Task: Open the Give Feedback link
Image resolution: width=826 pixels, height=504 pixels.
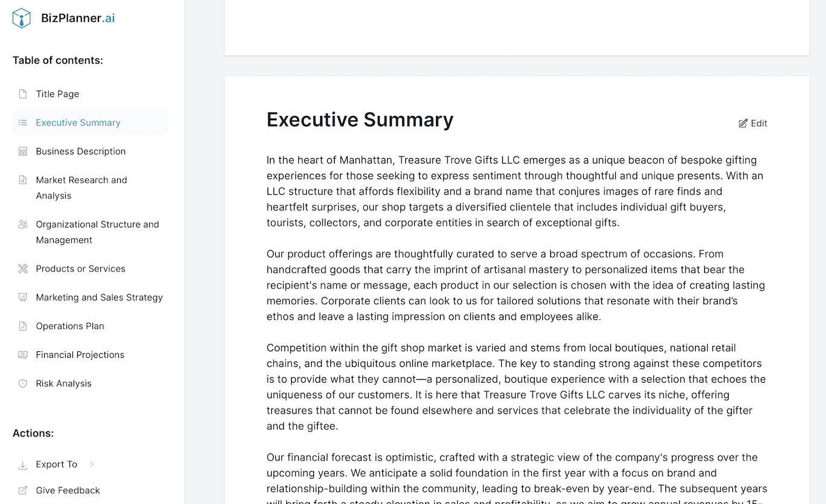Action: 68,491
